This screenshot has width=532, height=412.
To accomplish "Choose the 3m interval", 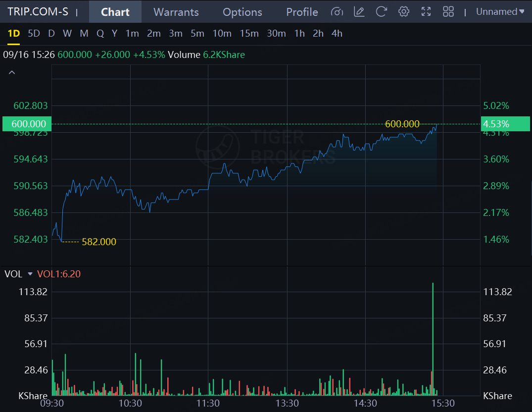I will coord(176,34).
